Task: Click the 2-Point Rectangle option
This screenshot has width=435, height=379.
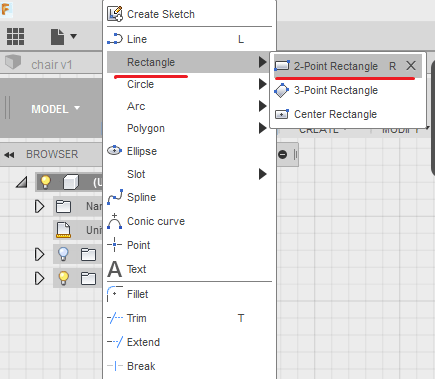Action: tap(336, 66)
